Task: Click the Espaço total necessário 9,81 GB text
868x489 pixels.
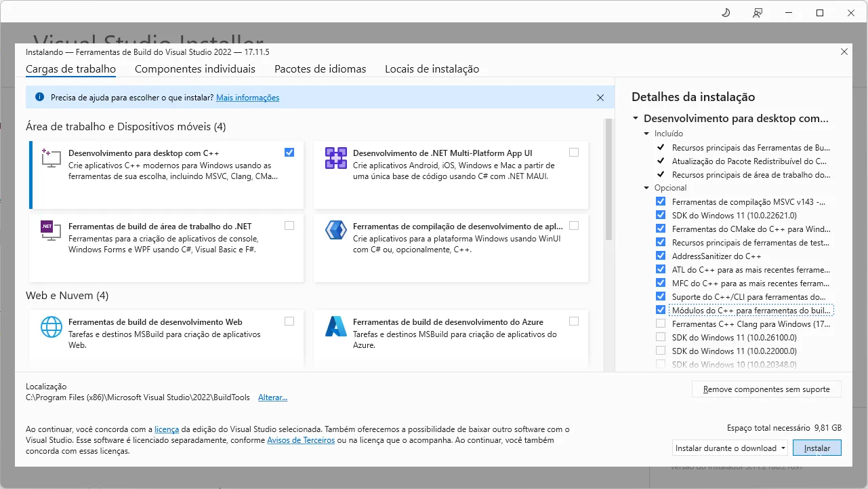Action: click(x=784, y=428)
